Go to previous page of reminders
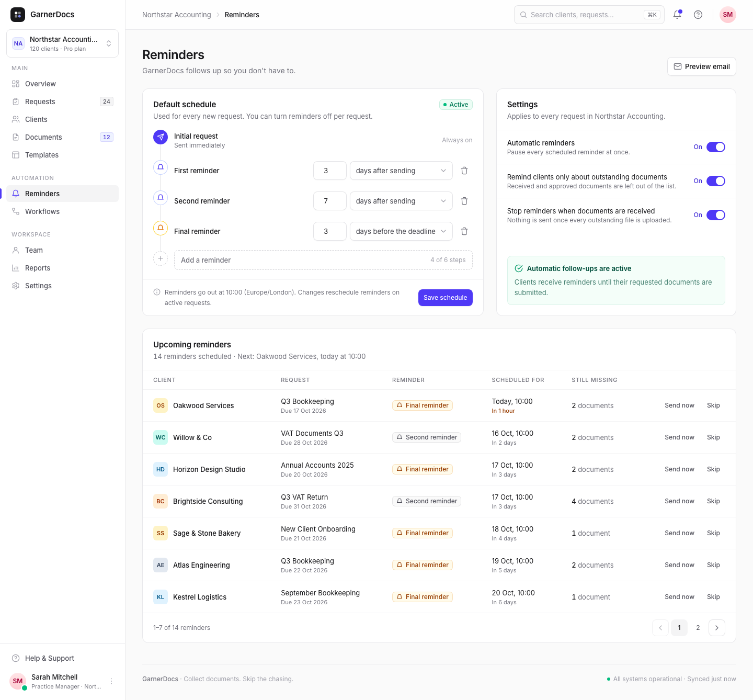Image resolution: width=753 pixels, height=700 pixels. 660,628
